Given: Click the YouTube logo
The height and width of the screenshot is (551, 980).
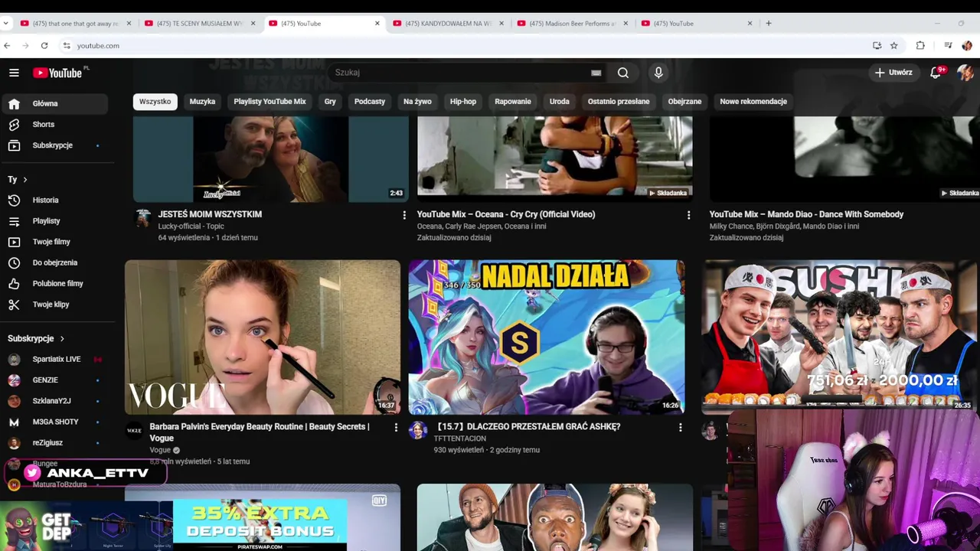Looking at the screenshot, I should (57, 73).
